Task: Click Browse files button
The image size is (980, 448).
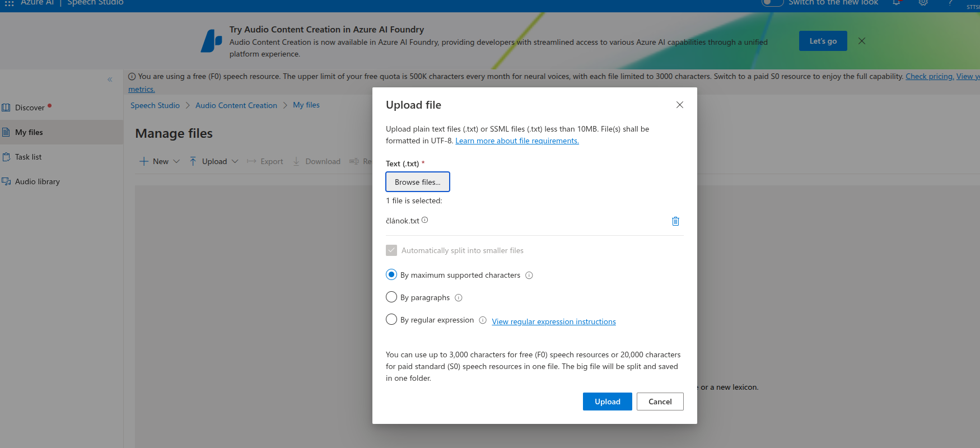Action: tap(417, 182)
